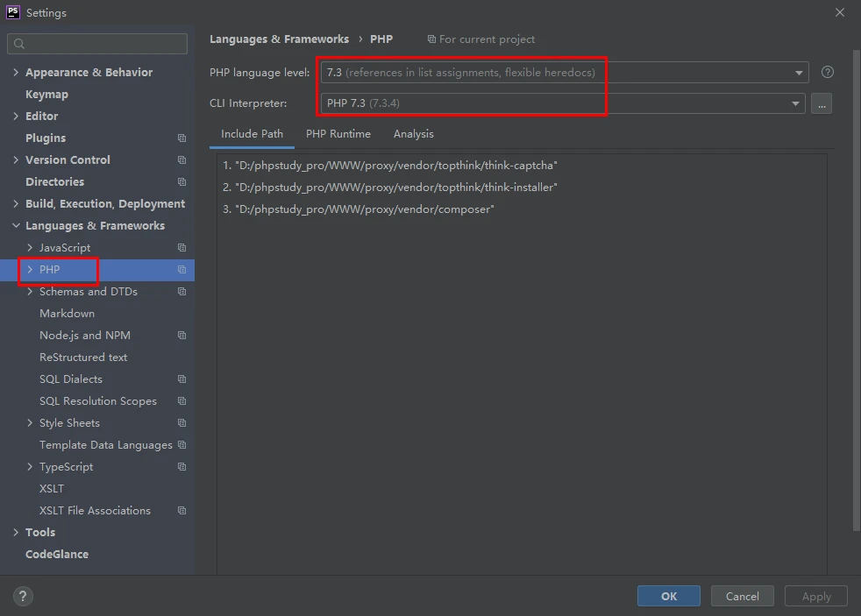
Task: Open CLI Interpreter browse ellipsis button
Action: tap(821, 103)
